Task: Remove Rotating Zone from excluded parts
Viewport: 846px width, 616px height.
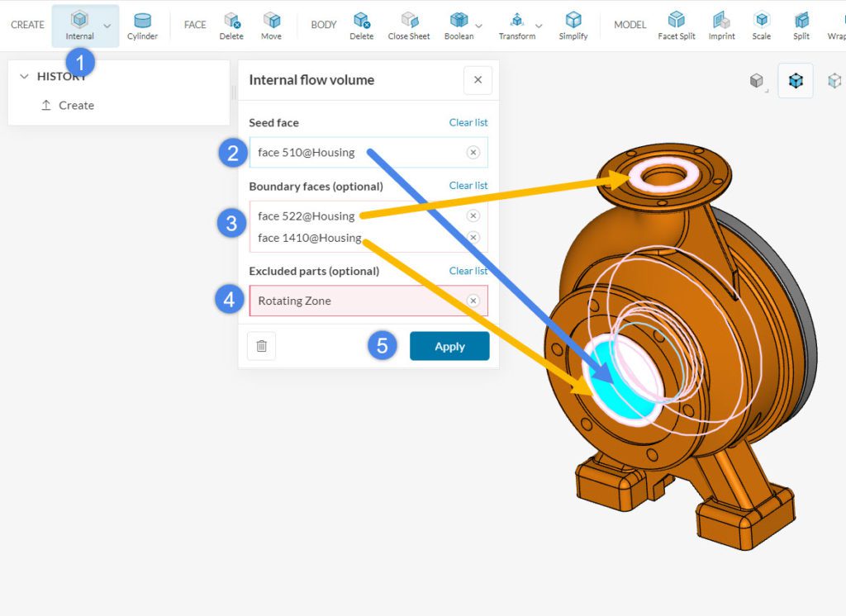Action: (x=473, y=301)
